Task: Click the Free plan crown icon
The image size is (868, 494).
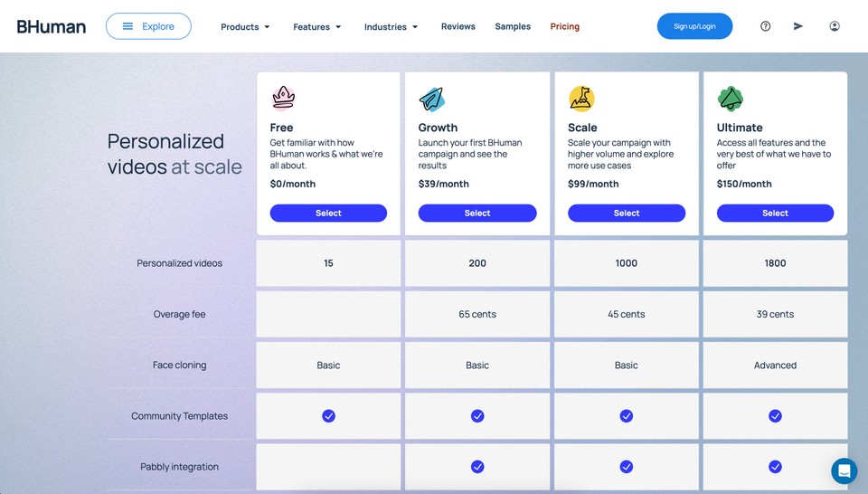Action: [x=283, y=99]
